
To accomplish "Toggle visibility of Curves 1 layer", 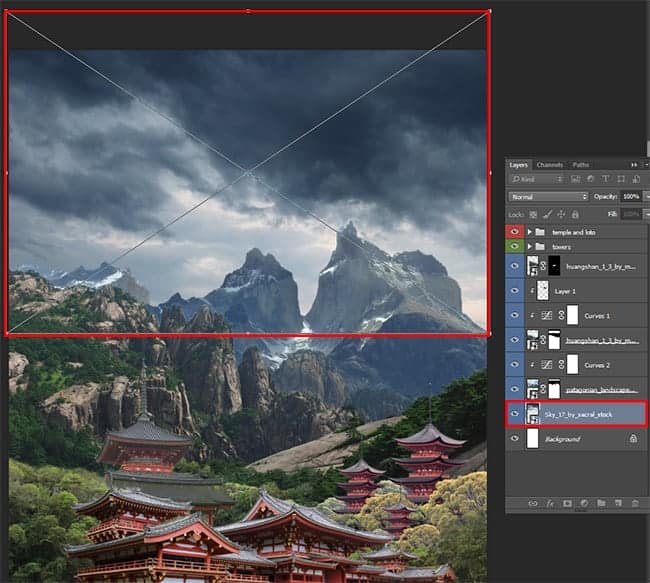I will coord(514,315).
